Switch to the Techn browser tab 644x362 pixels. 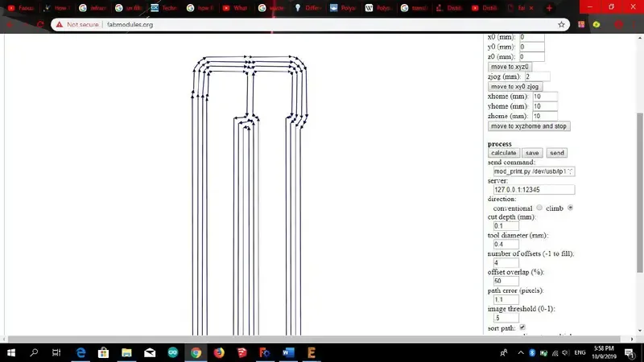(164, 8)
